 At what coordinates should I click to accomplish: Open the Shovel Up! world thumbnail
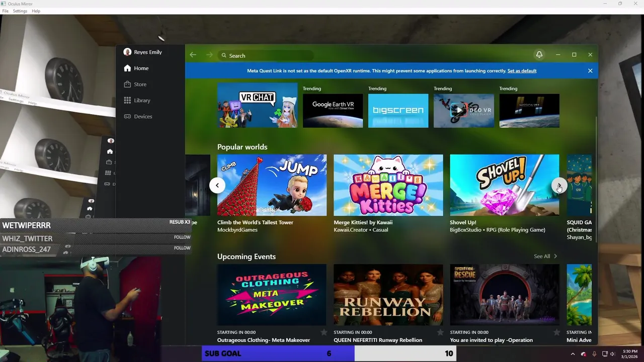(x=504, y=185)
